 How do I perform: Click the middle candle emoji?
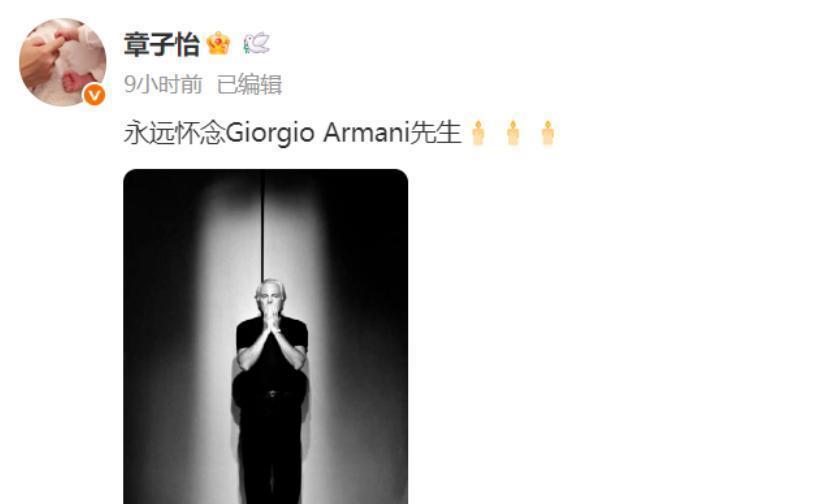[x=512, y=132]
